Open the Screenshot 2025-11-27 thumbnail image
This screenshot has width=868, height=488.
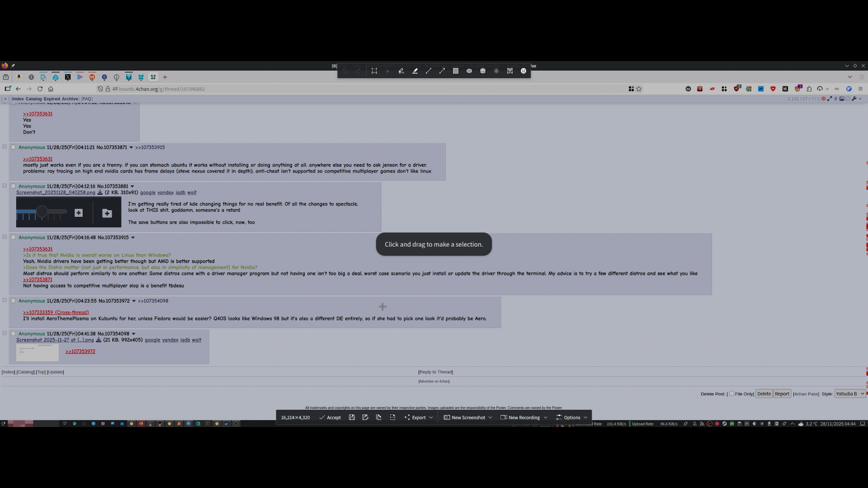click(38, 352)
